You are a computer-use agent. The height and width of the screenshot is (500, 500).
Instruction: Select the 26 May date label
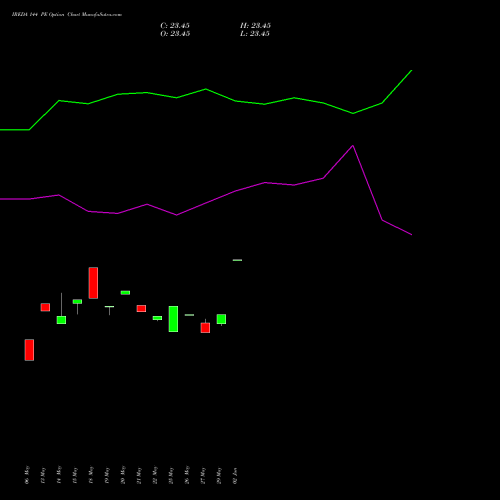click(187, 475)
